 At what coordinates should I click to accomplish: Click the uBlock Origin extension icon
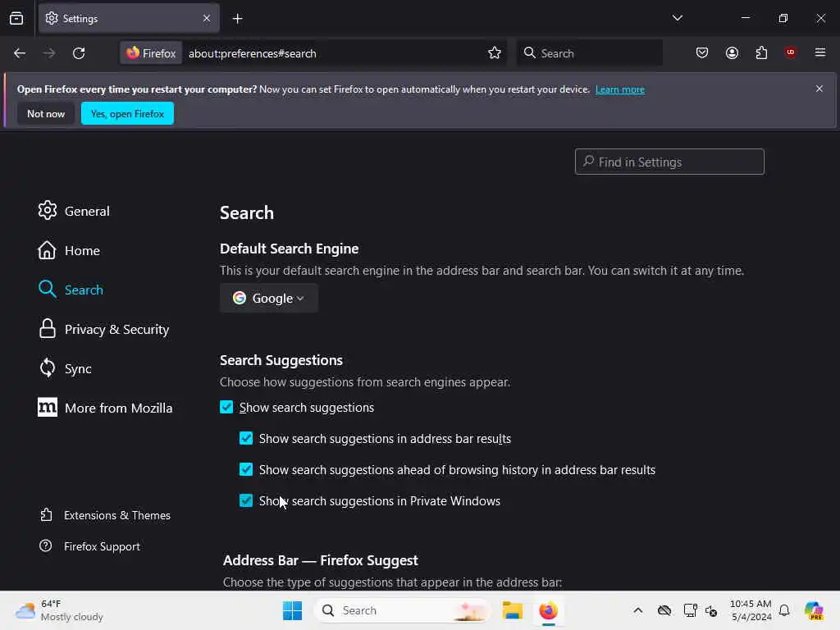(x=790, y=52)
